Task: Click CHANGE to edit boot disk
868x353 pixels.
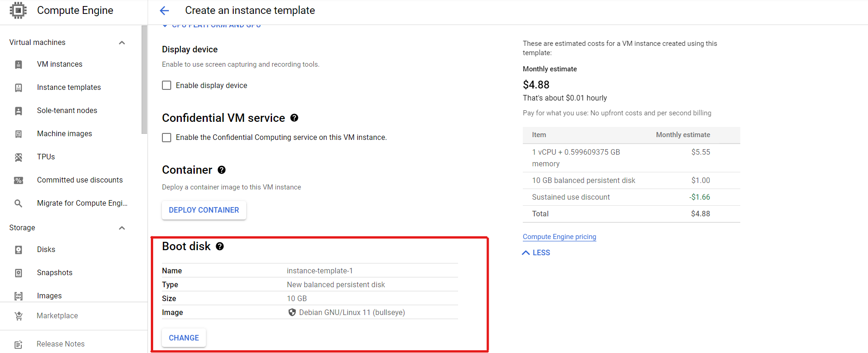Action: click(184, 338)
